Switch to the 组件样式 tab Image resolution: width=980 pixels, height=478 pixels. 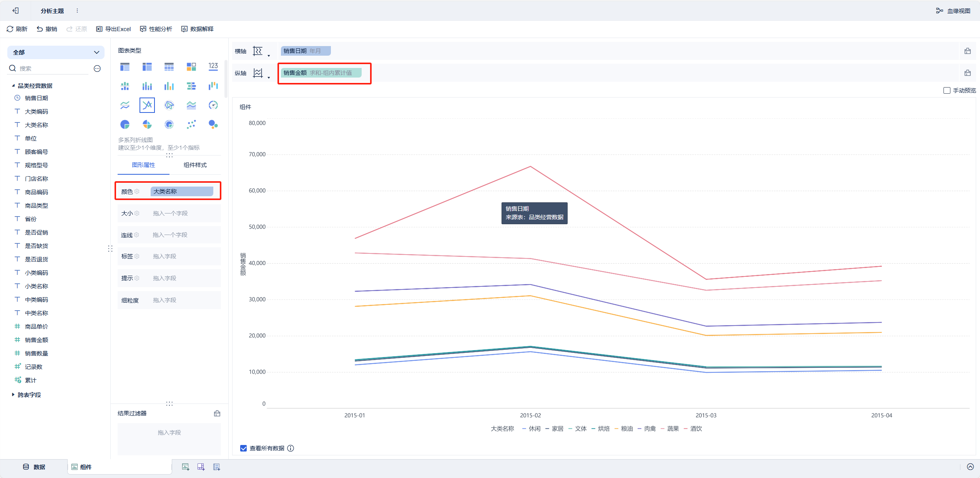click(x=195, y=165)
